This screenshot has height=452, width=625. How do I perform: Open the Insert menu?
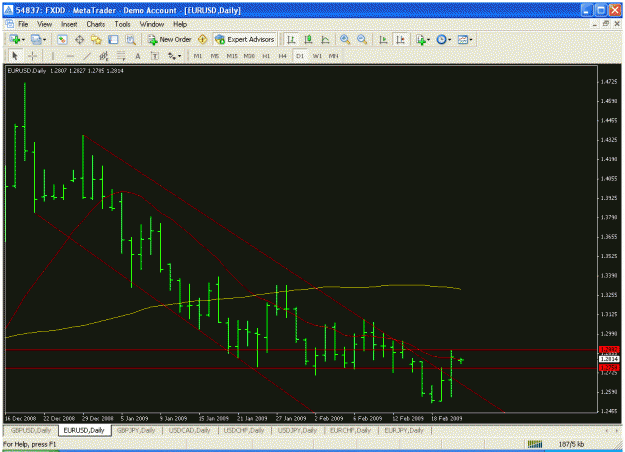coord(69,24)
